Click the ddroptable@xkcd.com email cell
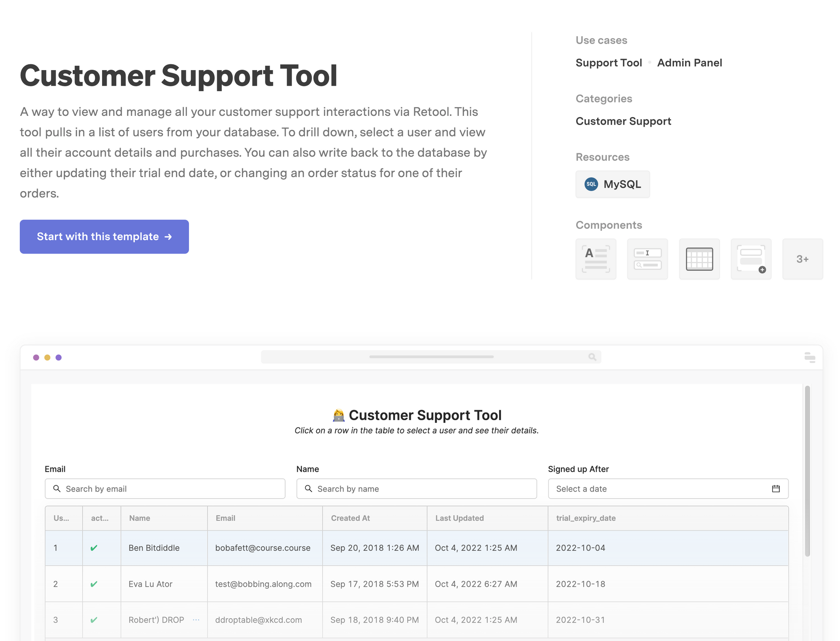This screenshot has height=641, width=840. tap(265, 620)
